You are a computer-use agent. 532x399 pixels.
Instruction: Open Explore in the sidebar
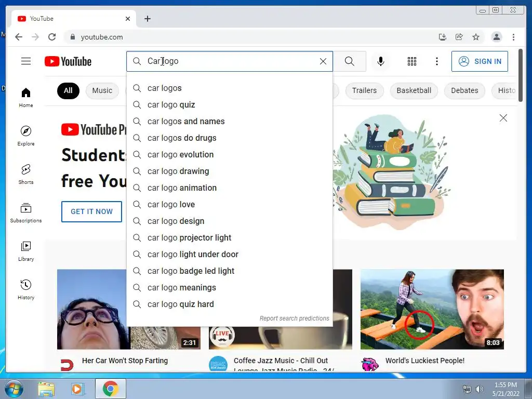[26, 136]
